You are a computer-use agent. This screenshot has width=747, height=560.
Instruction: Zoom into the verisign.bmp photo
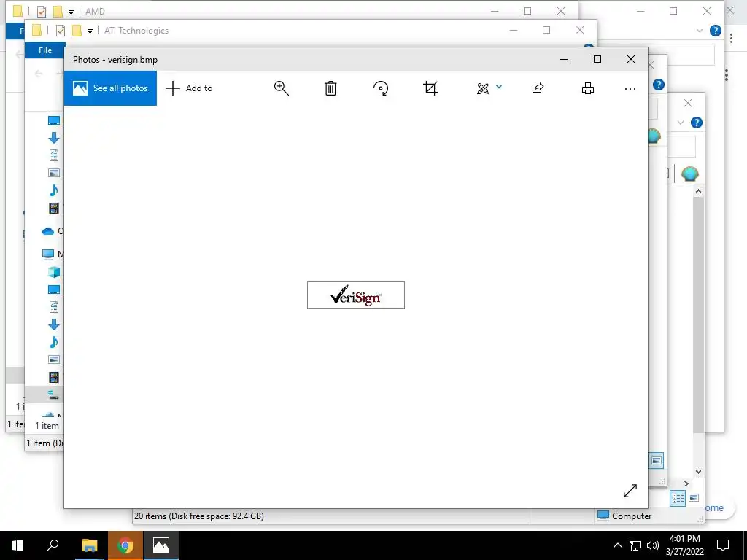282,88
